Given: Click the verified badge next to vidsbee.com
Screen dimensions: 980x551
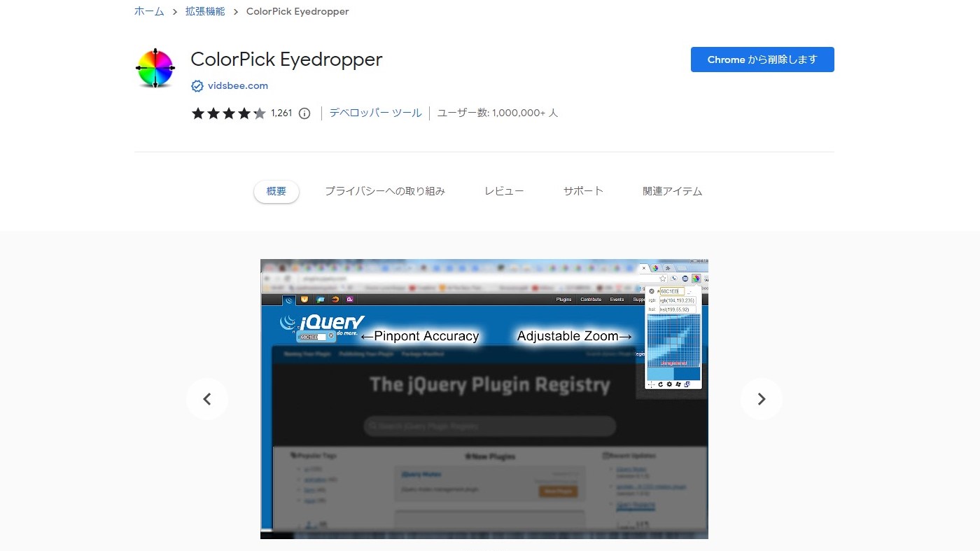Looking at the screenshot, I should point(197,86).
